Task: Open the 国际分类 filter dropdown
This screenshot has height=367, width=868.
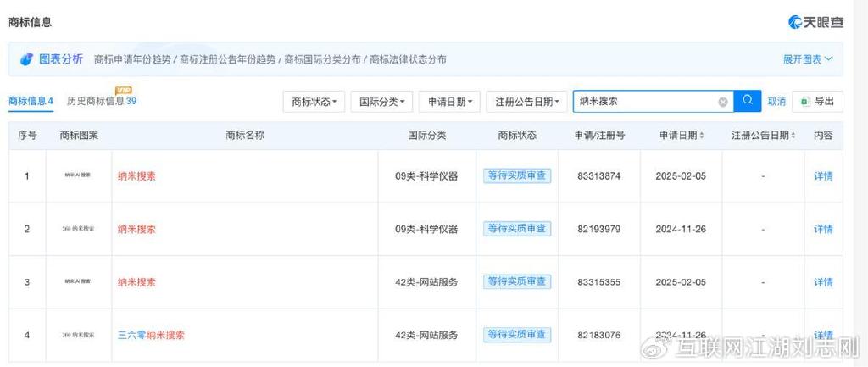Action: (382, 102)
